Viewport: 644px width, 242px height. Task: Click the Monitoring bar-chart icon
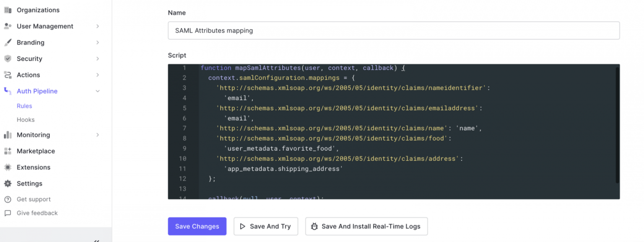tap(8, 135)
